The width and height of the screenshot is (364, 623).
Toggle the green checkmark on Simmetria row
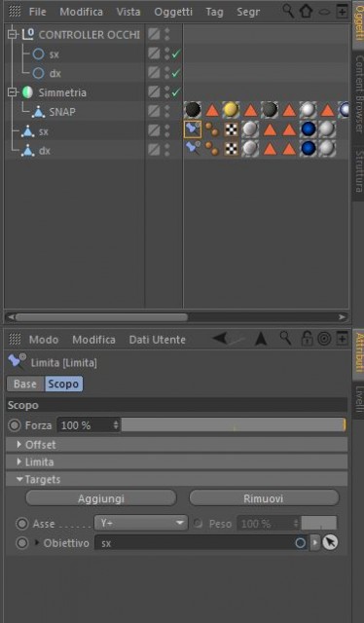pyautogui.click(x=175, y=93)
